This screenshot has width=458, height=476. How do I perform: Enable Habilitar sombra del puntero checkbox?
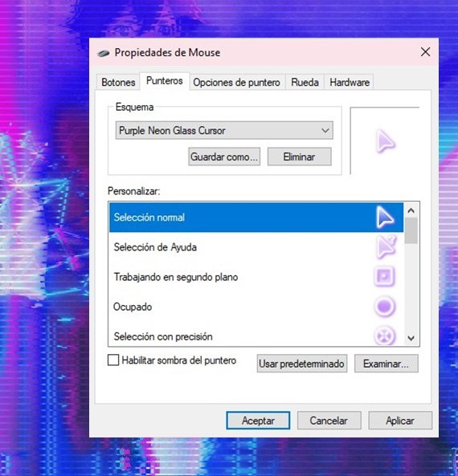click(113, 360)
